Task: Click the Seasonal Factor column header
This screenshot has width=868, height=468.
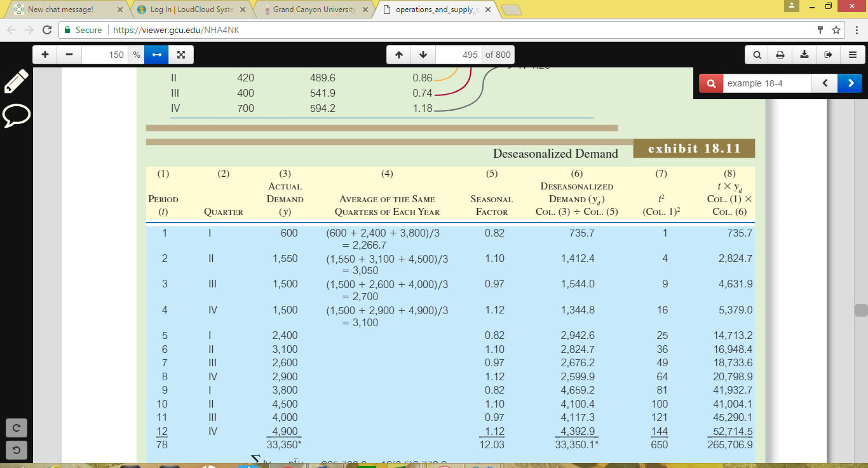Action: [492, 205]
